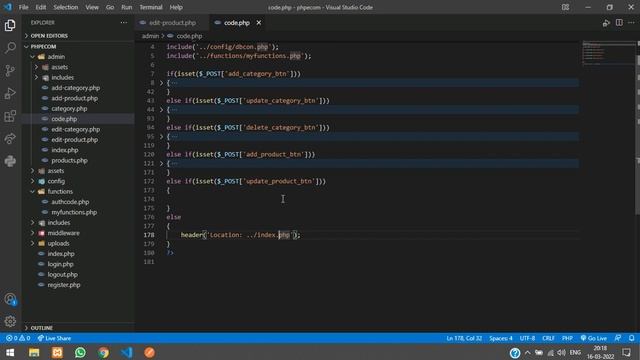Change indentation via Spaces: 4

[x=501, y=338]
